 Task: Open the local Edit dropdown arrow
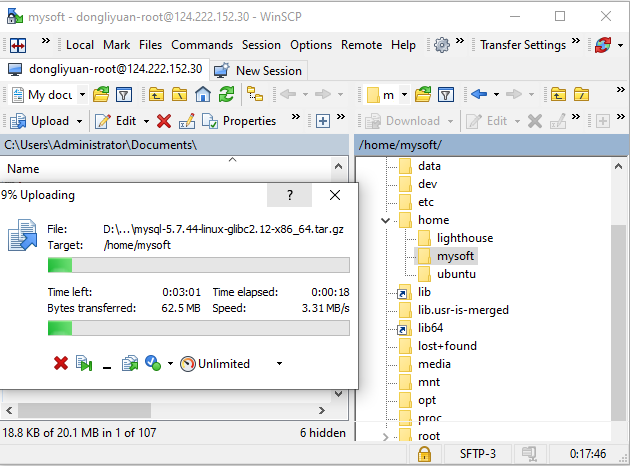[x=146, y=121]
